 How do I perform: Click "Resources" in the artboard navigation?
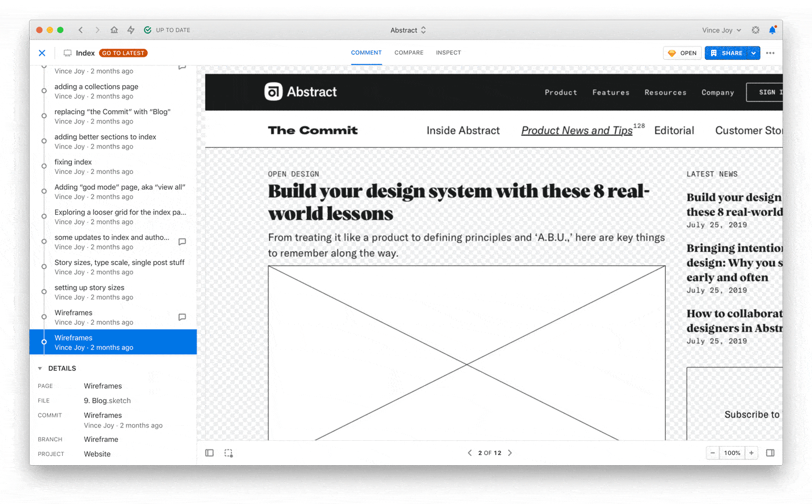point(665,92)
